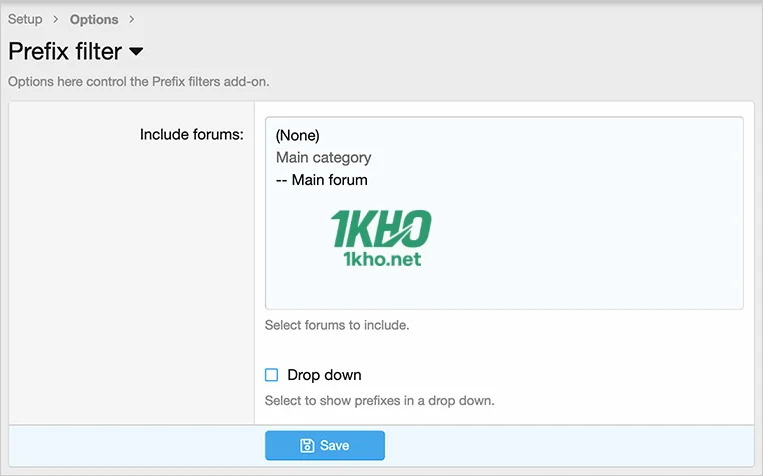The image size is (763, 476).
Task: Click the "Drop down" checkbox label text
Action: pyautogui.click(x=324, y=375)
